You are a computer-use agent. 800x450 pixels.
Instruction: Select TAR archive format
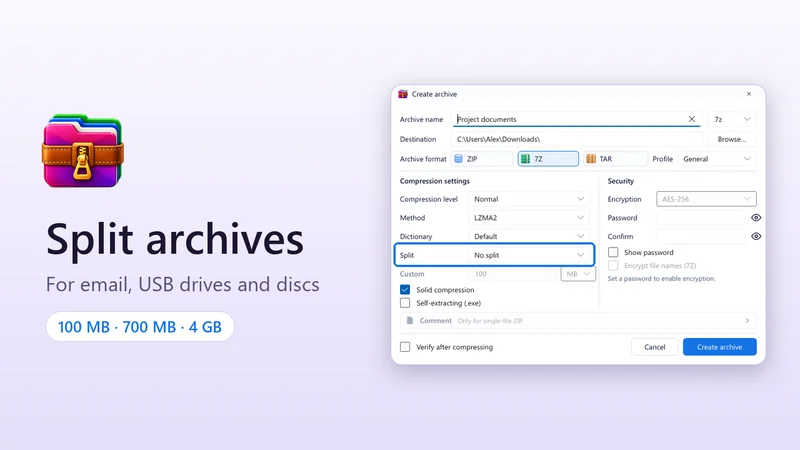click(615, 159)
